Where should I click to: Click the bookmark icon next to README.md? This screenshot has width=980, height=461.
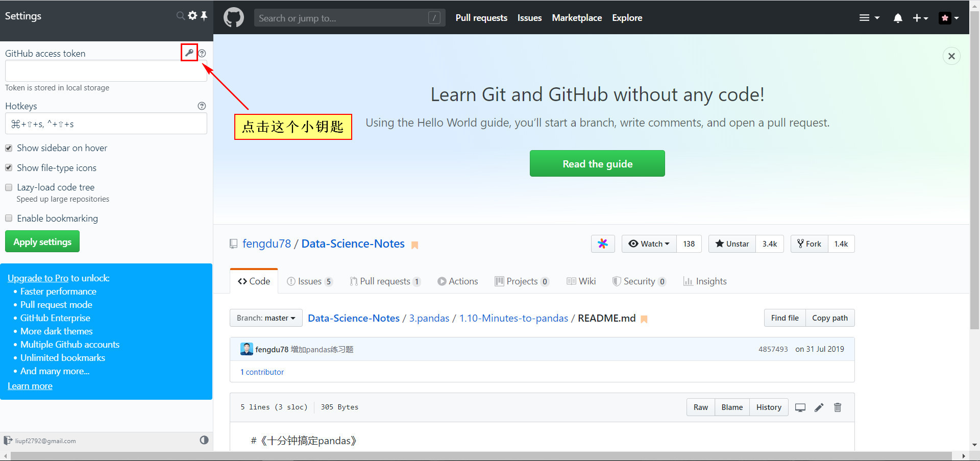tap(644, 319)
